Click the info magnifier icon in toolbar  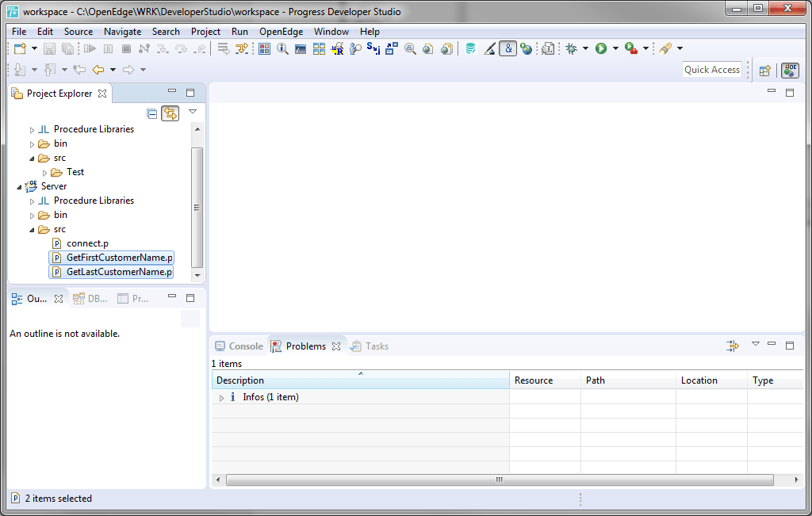pos(282,48)
